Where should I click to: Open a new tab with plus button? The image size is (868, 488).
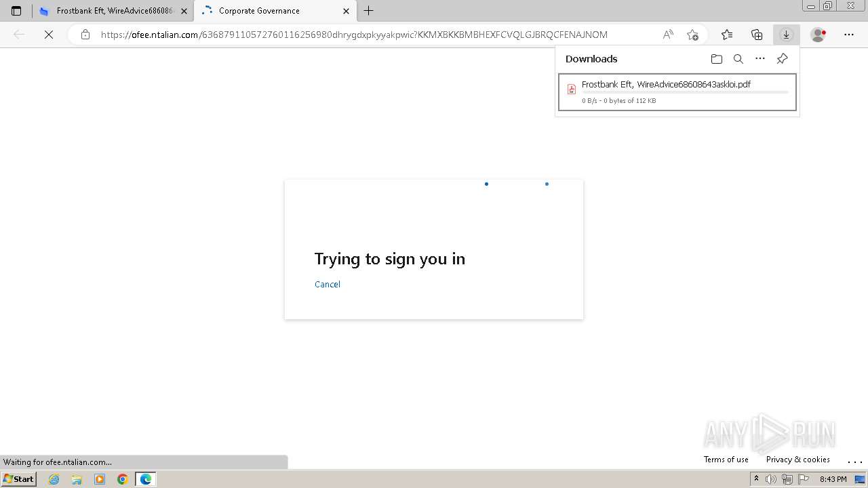click(x=369, y=11)
